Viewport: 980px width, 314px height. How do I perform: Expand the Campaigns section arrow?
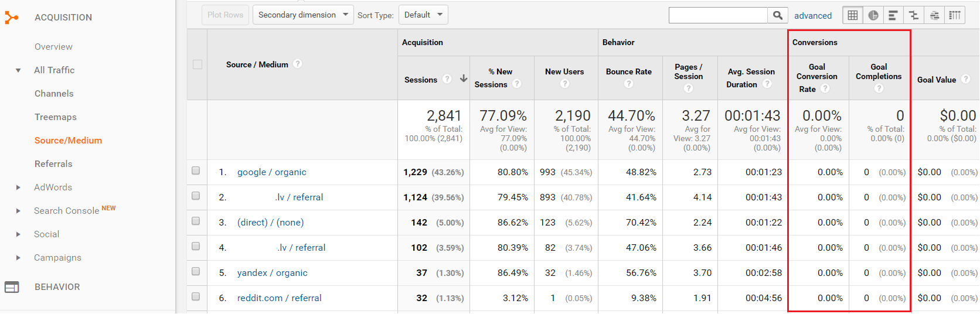[x=18, y=258]
